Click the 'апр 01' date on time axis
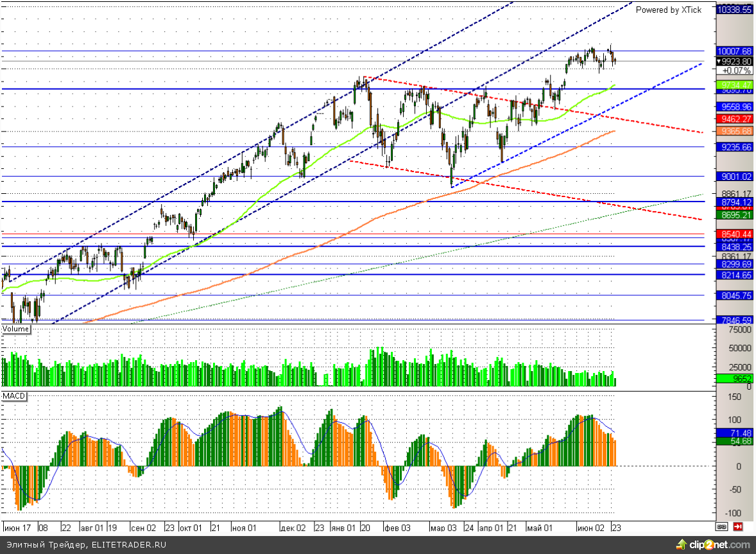Screen dimensions: 756x554 491,528
